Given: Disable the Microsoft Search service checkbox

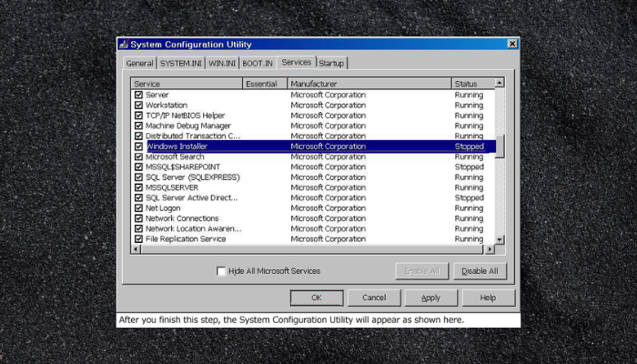Looking at the screenshot, I should pos(138,157).
